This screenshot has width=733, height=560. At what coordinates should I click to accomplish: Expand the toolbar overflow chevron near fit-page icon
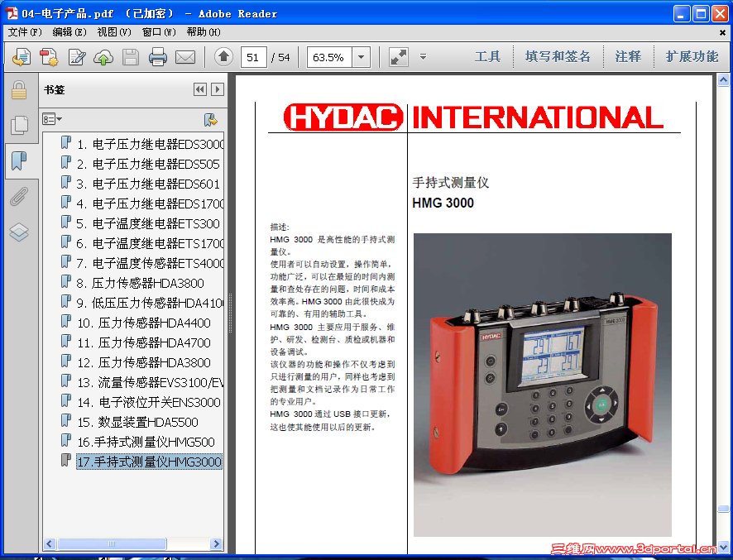[424, 57]
